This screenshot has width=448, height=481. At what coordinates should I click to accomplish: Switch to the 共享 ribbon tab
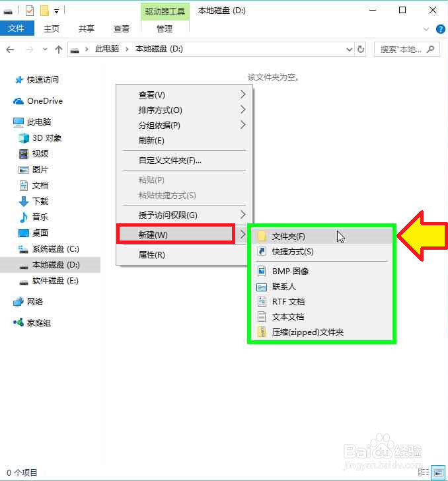(x=86, y=29)
